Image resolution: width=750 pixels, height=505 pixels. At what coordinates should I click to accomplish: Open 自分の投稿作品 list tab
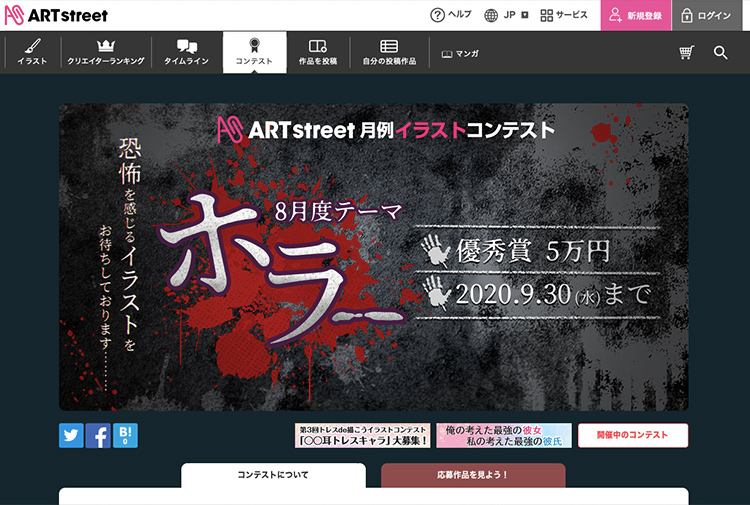(389, 52)
